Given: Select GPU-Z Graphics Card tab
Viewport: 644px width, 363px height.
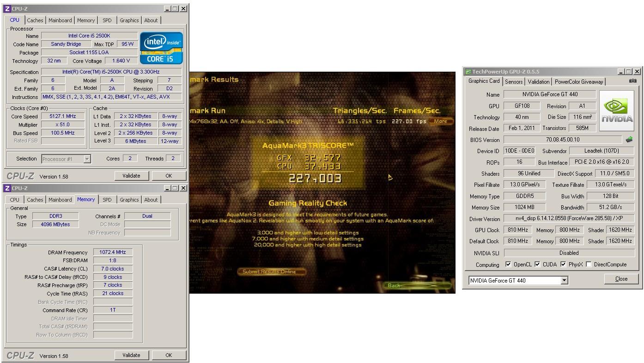Looking at the screenshot, I should point(484,81).
